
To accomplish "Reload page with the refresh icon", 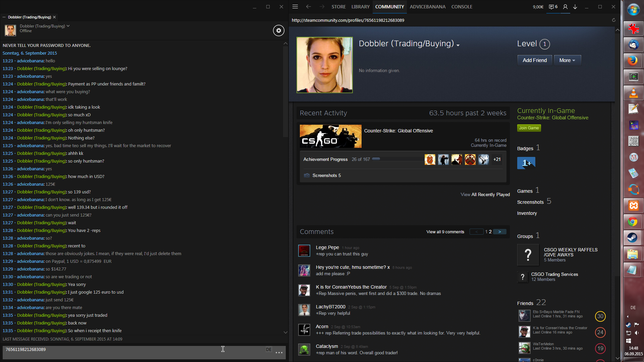I will coord(613,20).
